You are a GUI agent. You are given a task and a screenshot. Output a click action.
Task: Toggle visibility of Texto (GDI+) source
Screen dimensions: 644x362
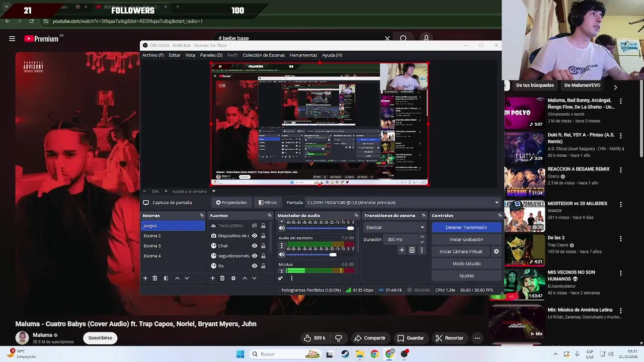pyautogui.click(x=254, y=226)
